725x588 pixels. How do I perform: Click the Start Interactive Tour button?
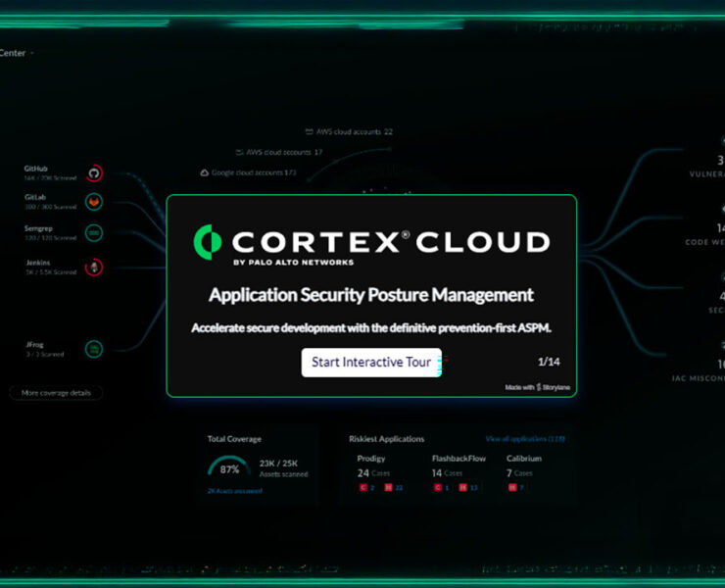pos(371,363)
